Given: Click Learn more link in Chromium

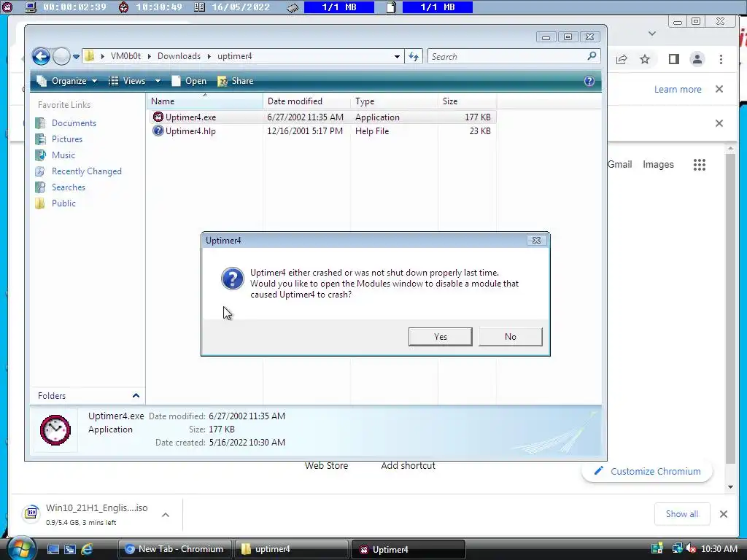Looking at the screenshot, I should pyautogui.click(x=678, y=89).
